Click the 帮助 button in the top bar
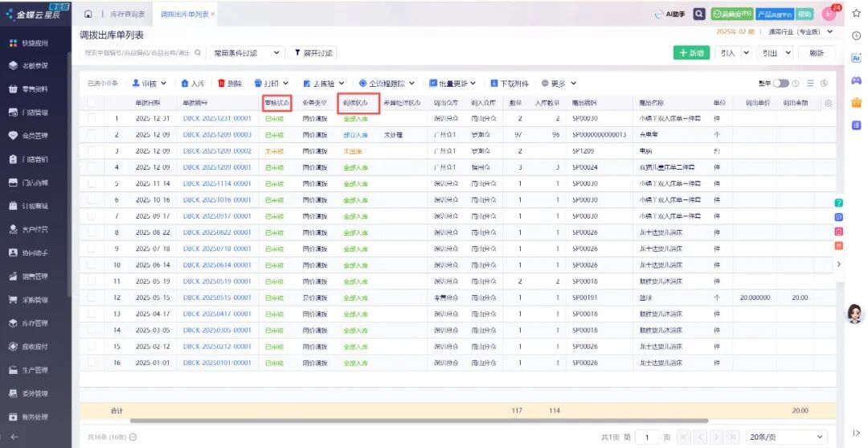This screenshot has width=868, height=448. click(805, 14)
